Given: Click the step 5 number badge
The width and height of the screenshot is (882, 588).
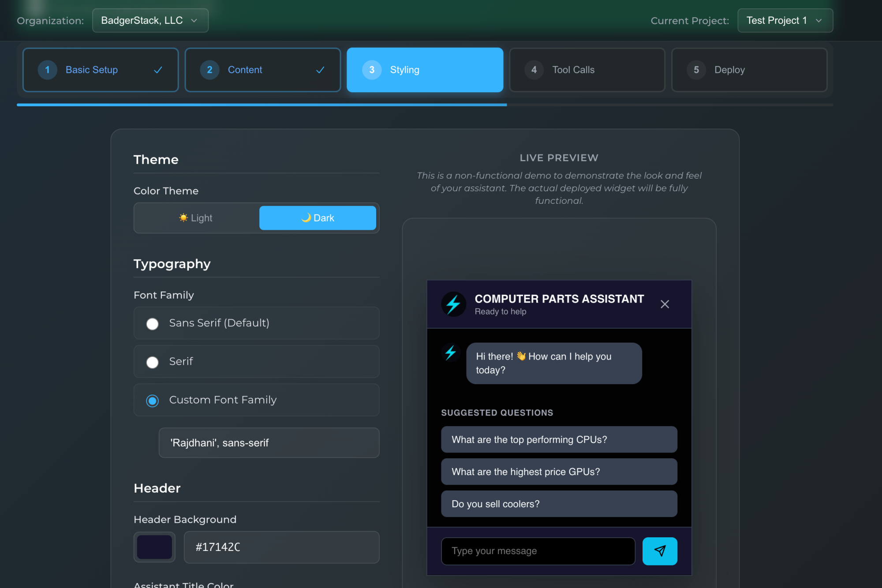Looking at the screenshot, I should tap(696, 70).
